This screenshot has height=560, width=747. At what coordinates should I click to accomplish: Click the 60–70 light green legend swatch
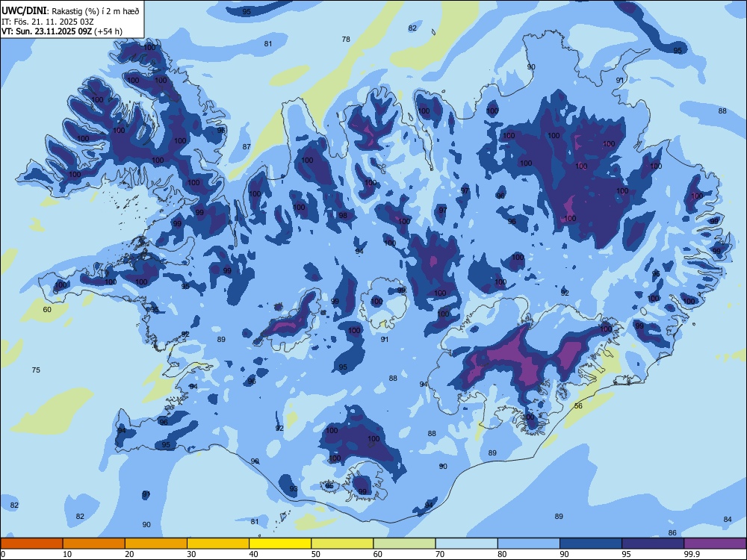(x=404, y=544)
